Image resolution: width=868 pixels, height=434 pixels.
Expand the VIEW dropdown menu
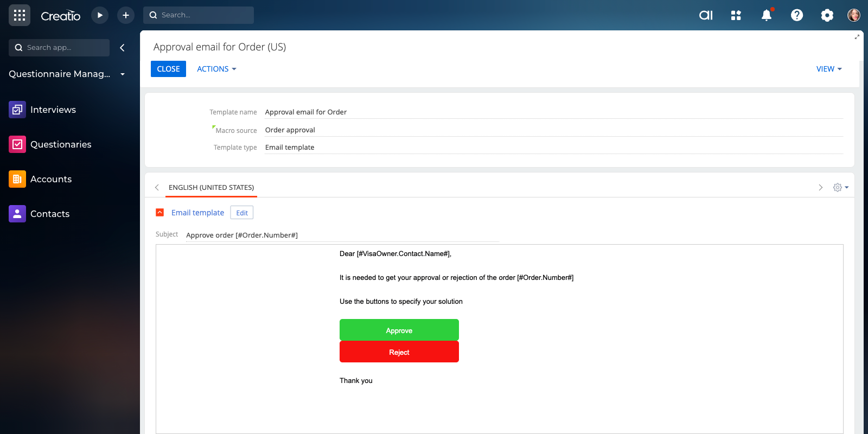tap(829, 69)
